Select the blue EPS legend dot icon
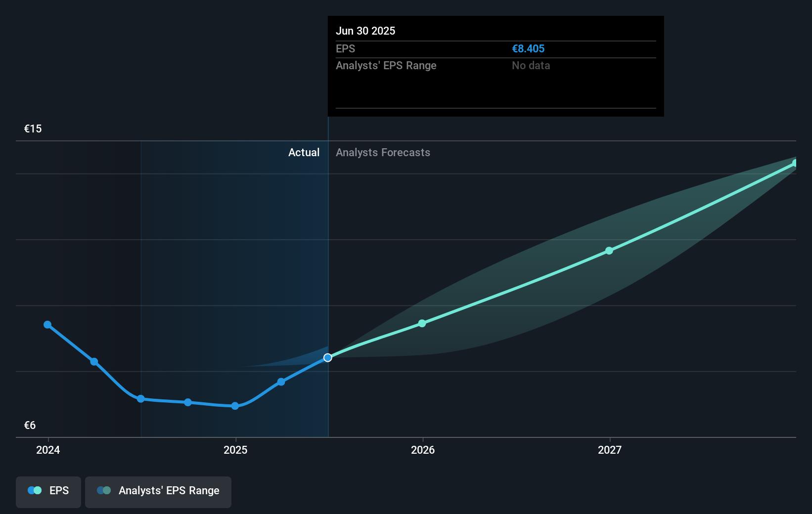Screen dimensions: 812x514 pyautogui.click(x=35, y=490)
